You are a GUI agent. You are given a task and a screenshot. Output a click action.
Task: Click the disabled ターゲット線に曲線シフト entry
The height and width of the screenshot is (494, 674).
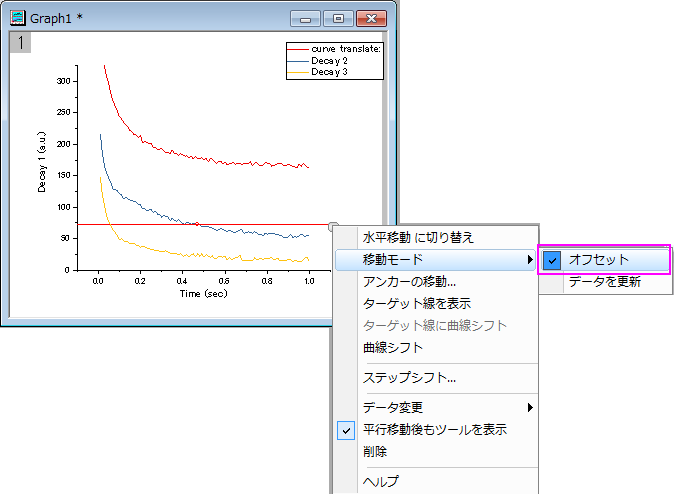(x=435, y=325)
